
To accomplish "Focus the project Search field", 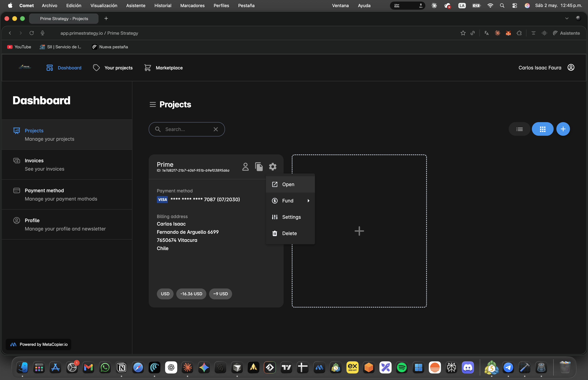I will click(186, 129).
